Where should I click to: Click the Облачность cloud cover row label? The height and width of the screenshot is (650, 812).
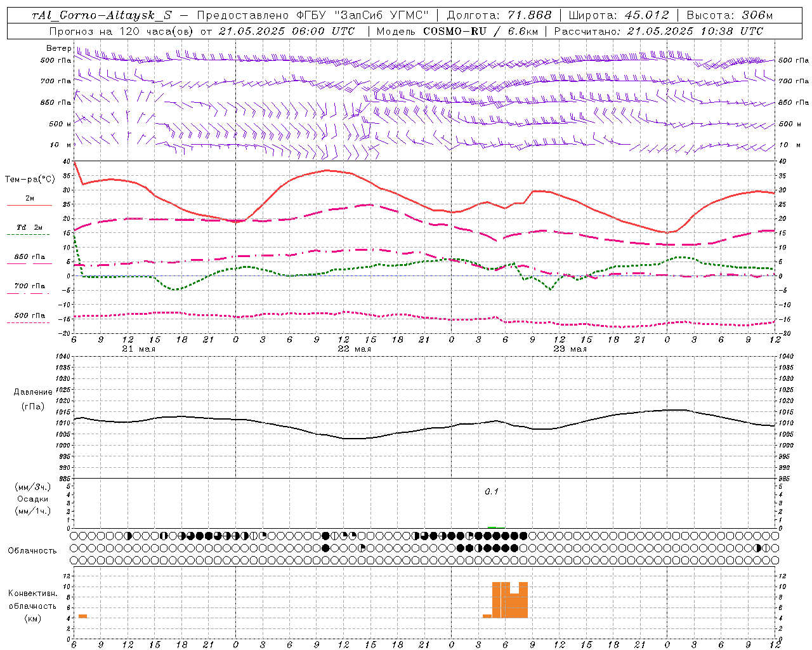pyautogui.click(x=32, y=550)
